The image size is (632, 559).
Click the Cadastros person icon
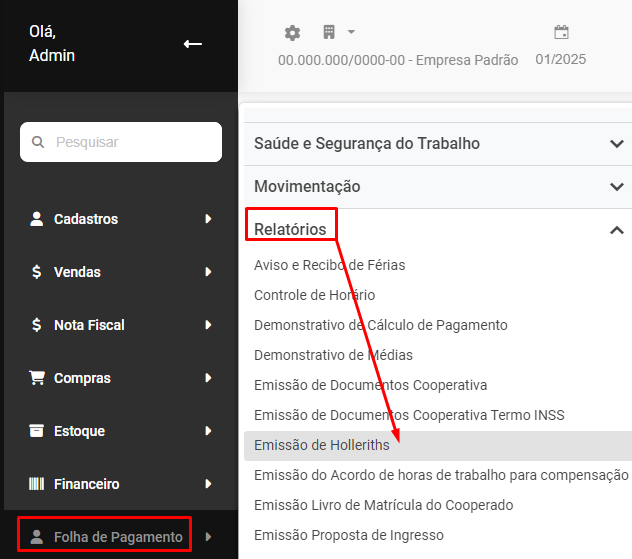coord(37,219)
